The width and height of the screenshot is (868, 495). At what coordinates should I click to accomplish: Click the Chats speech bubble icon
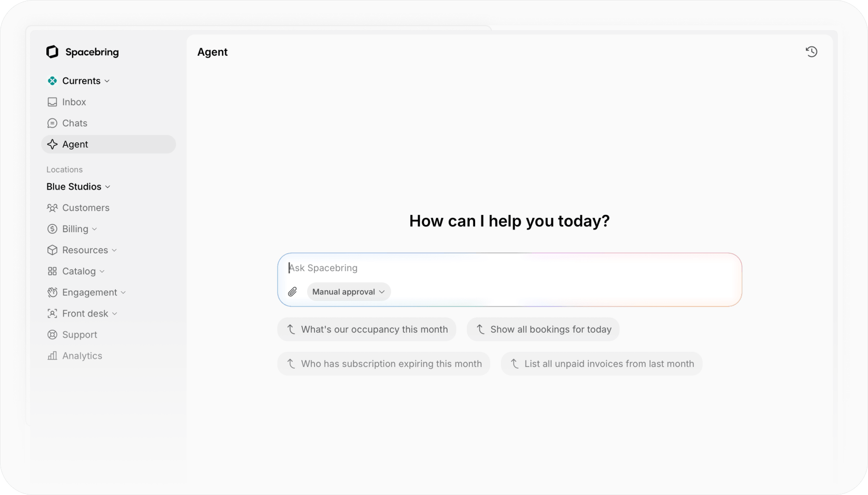click(52, 123)
